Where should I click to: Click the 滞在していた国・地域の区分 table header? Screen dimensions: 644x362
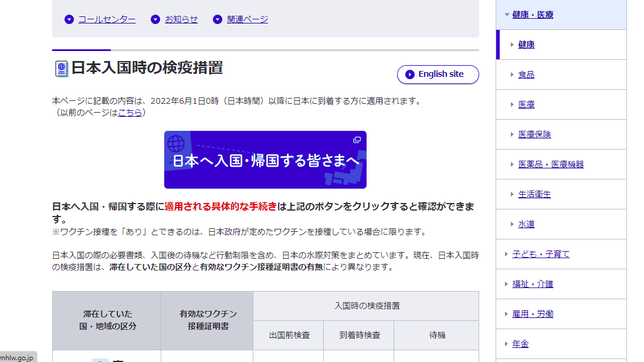coord(107,320)
